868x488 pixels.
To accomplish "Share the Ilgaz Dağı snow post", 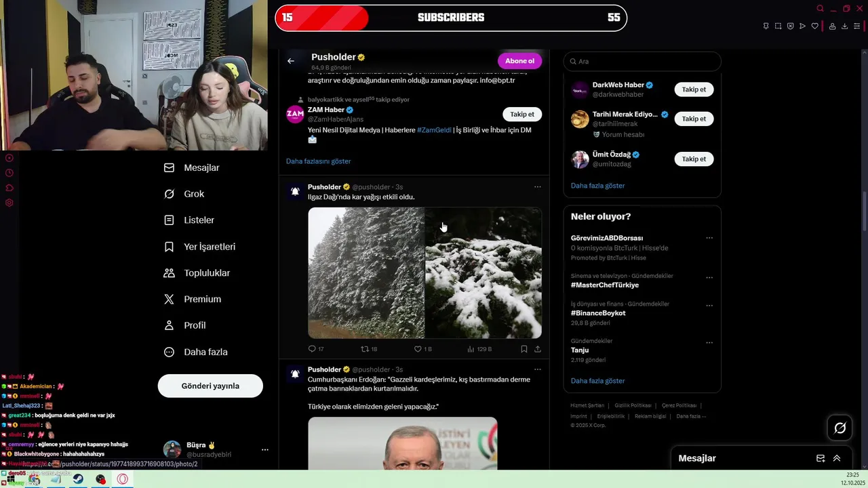I will click(x=538, y=349).
